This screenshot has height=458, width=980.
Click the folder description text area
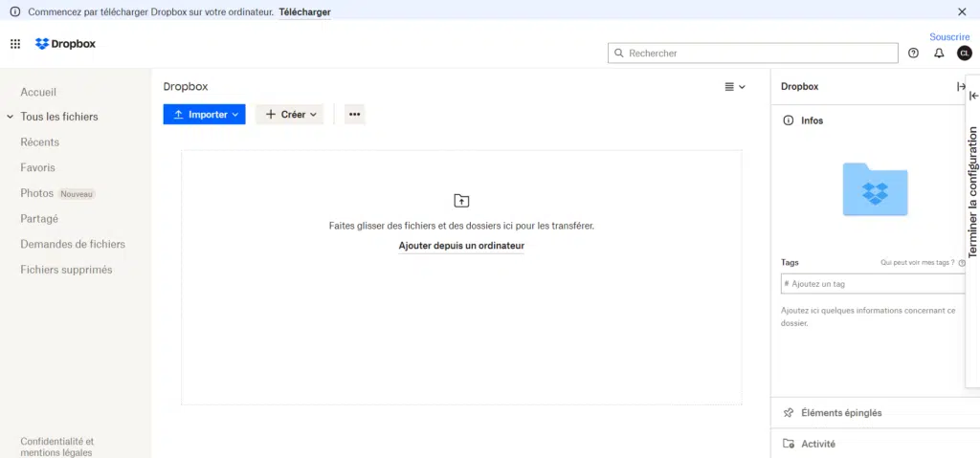869,316
